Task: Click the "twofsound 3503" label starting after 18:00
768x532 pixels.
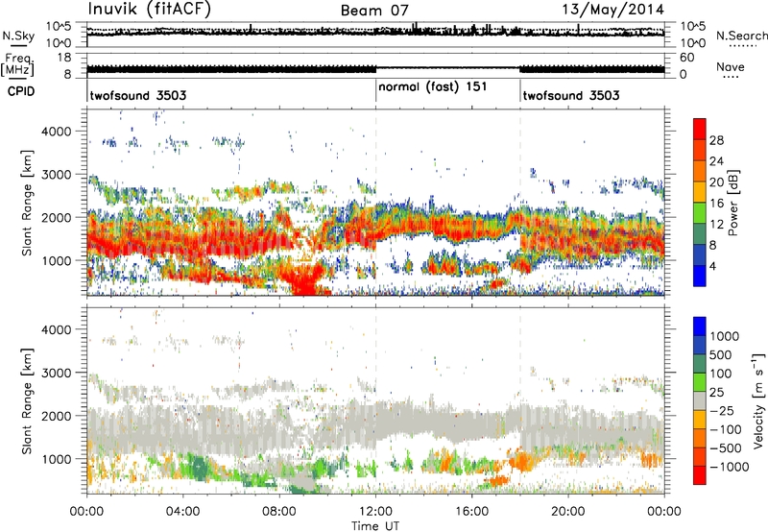Action: coord(571,95)
